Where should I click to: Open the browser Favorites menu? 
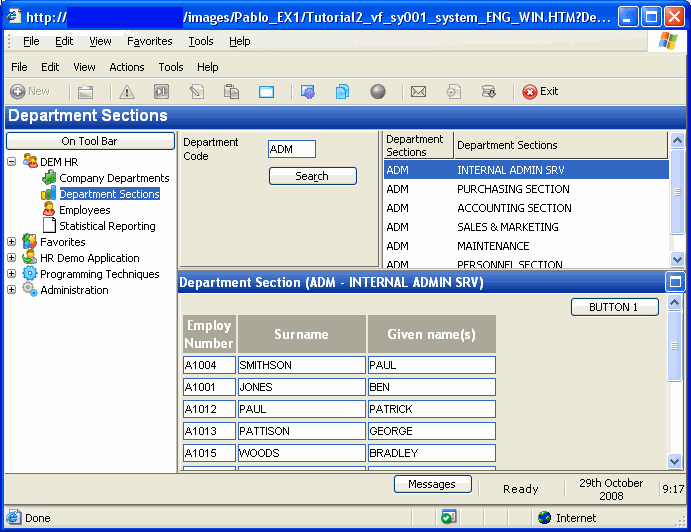click(149, 41)
